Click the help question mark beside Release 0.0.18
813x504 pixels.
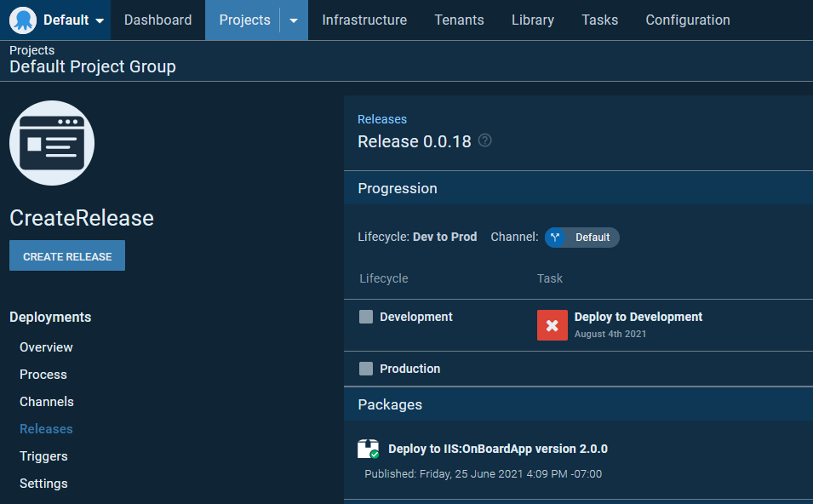[x=485, y=140]
